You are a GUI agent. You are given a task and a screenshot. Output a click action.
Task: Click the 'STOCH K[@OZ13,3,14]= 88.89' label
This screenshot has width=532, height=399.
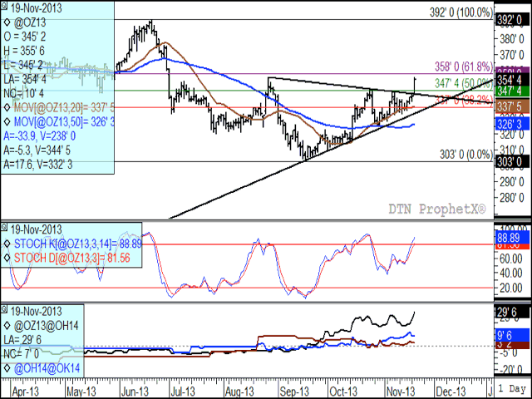77,244
